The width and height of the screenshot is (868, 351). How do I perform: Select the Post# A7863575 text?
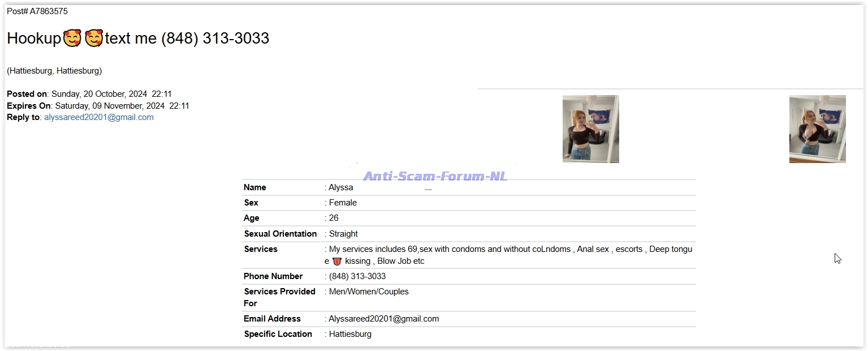point(37,11)
